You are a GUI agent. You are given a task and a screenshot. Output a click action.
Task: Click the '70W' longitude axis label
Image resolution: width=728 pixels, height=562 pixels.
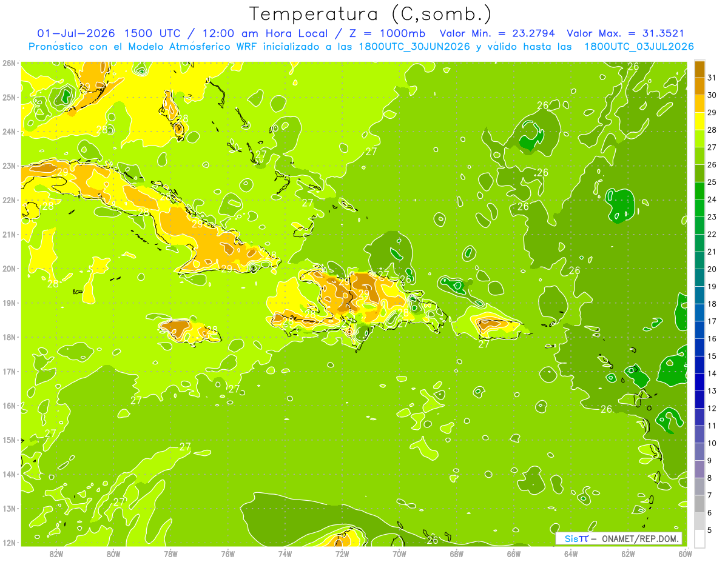coord(399,554)
